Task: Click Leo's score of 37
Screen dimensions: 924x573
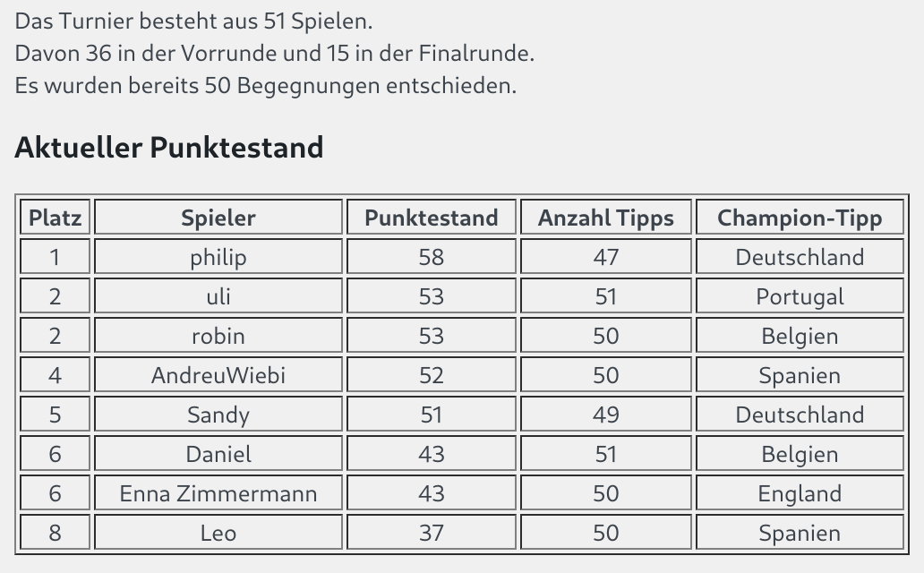Action: (432, 533)
